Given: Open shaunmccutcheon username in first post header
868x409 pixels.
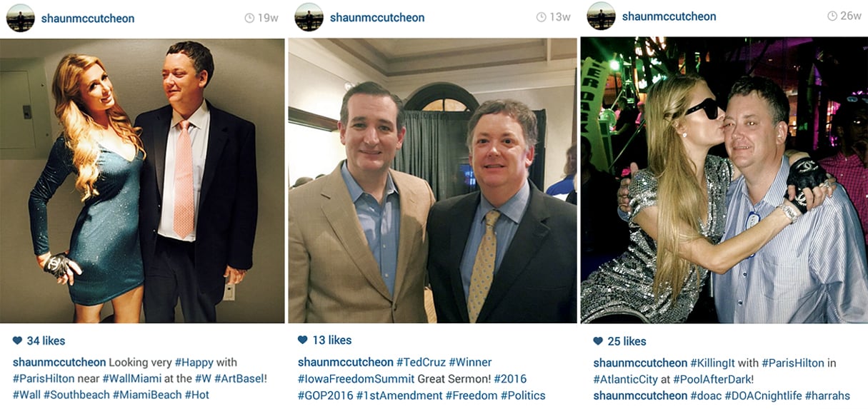Looking at the screenshot, I should [x=88, y=19].
